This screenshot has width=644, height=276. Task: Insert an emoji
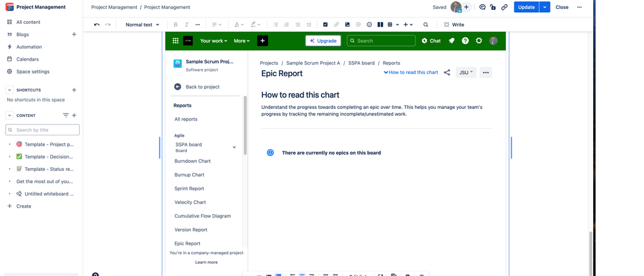369,25
